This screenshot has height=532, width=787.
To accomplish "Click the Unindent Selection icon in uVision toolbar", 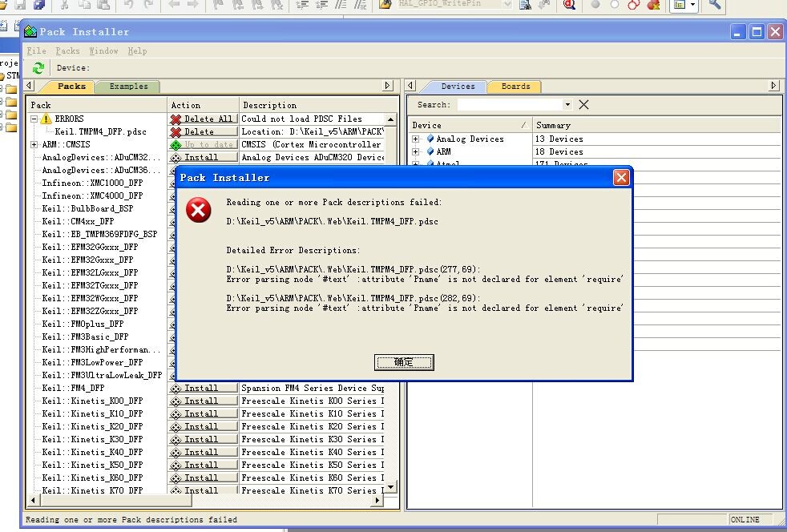I will point(321,5).
